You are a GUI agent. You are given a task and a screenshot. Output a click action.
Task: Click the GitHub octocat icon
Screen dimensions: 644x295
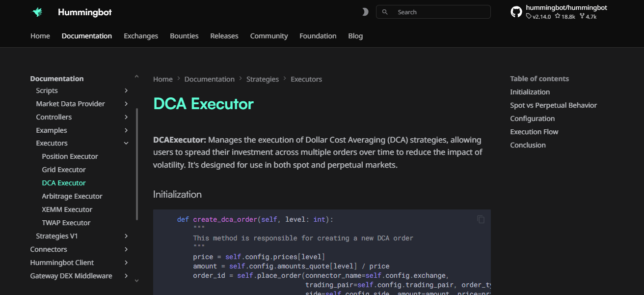[516, 12]
